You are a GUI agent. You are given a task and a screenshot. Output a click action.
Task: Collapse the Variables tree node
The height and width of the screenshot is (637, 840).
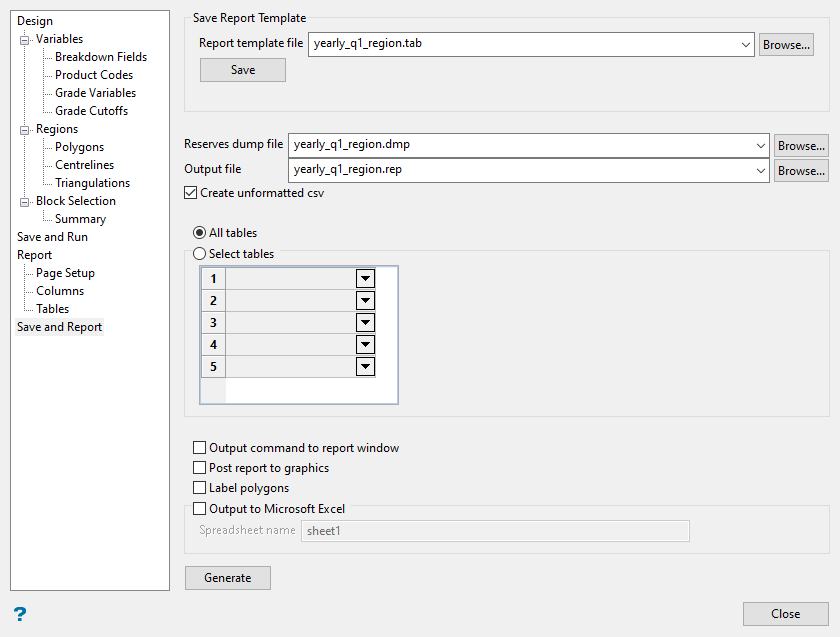click(x=25, y=40)
